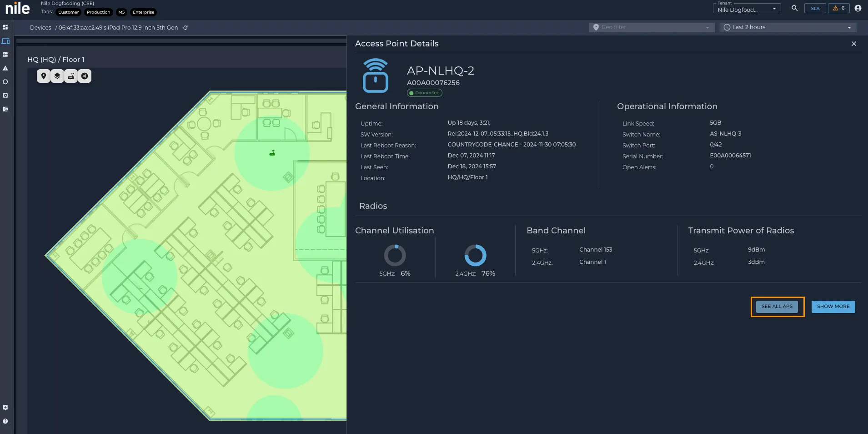Click the Enterprise tag
The image size is (868, 434).
click(x=144, y=12)
